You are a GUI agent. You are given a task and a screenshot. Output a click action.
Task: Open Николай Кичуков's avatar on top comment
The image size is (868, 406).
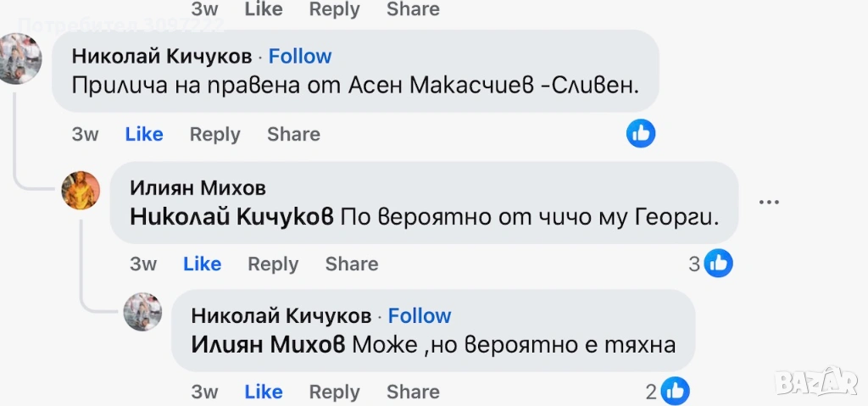(x=19, y=58)
